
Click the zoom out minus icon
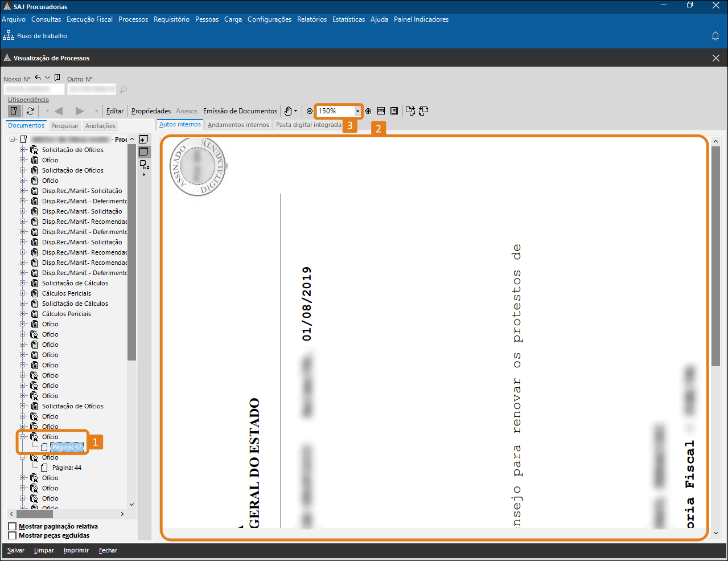tap(310, 111)
